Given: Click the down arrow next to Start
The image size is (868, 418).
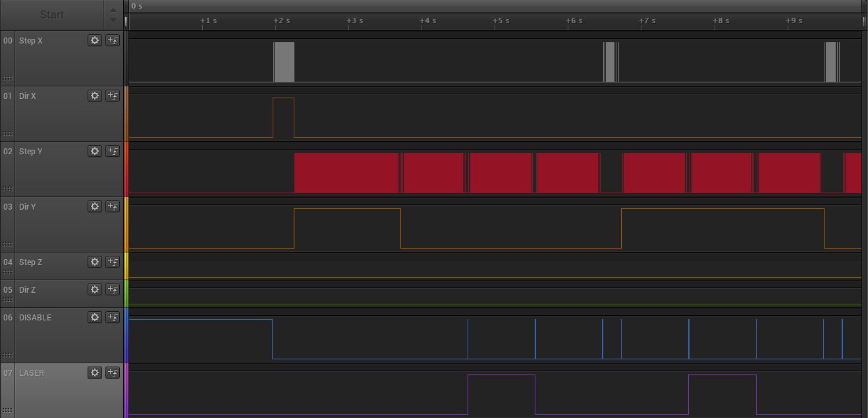Looking at the screenshot, I should (x=113, y=20).
